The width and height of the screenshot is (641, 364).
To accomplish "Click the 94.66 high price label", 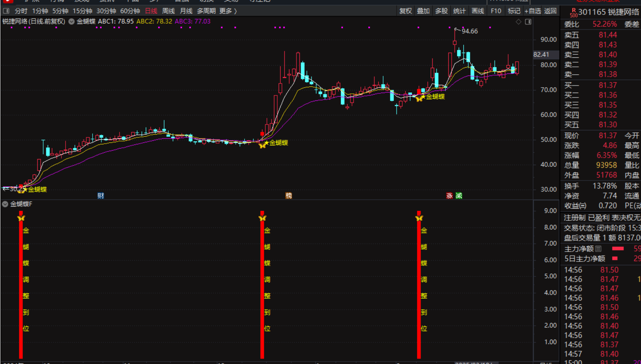I will tap(470, 31).
